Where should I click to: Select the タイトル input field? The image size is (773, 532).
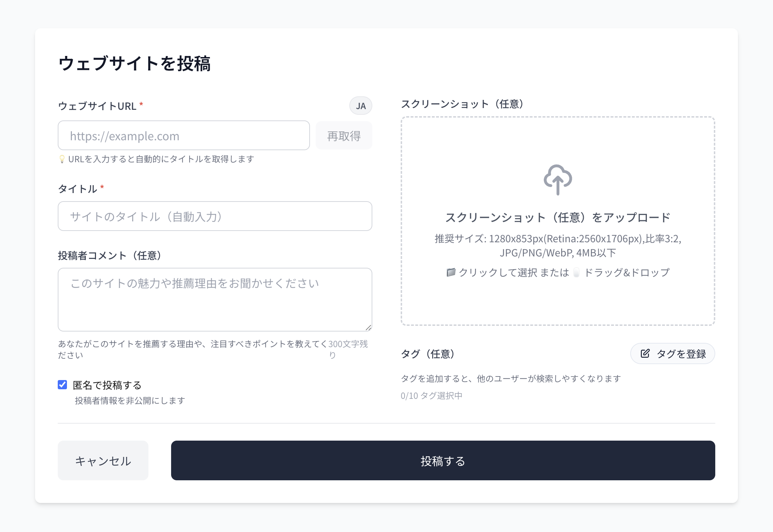pos(215,216)
